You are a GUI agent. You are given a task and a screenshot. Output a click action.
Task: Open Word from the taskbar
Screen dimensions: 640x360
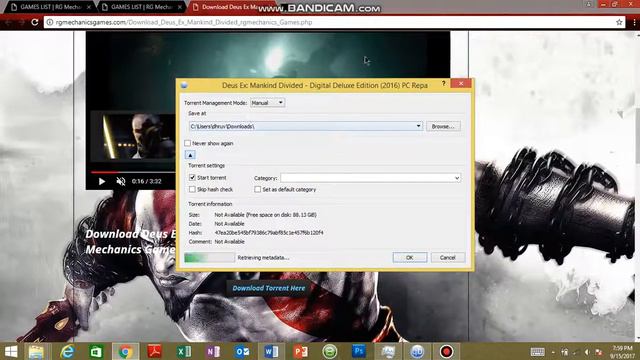tap(271, 351)
